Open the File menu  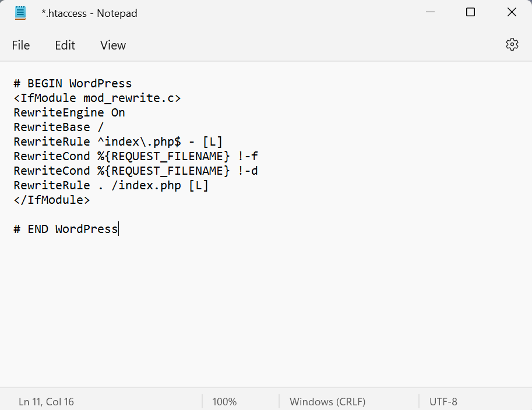point(21,45)
